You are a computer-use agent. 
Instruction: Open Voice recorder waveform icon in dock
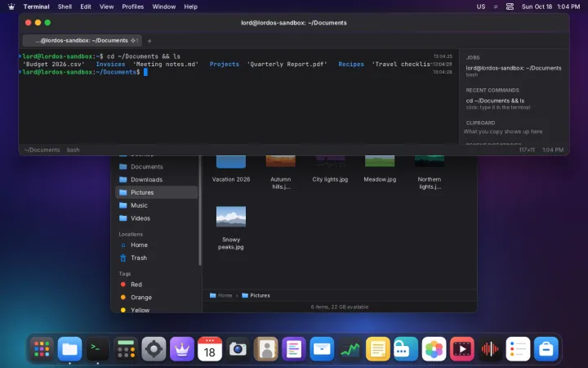[490, 349]
